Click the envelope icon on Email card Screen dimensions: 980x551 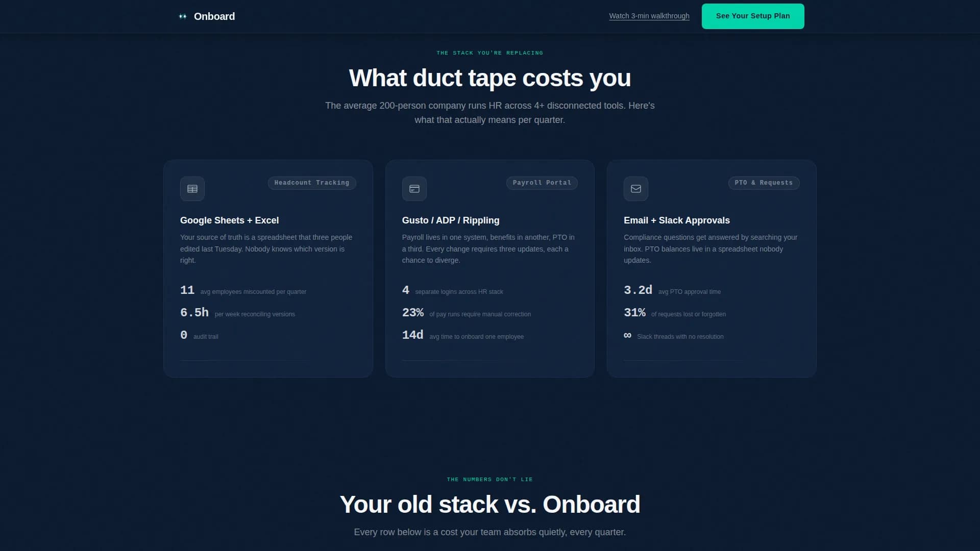[x=636, y=189]
